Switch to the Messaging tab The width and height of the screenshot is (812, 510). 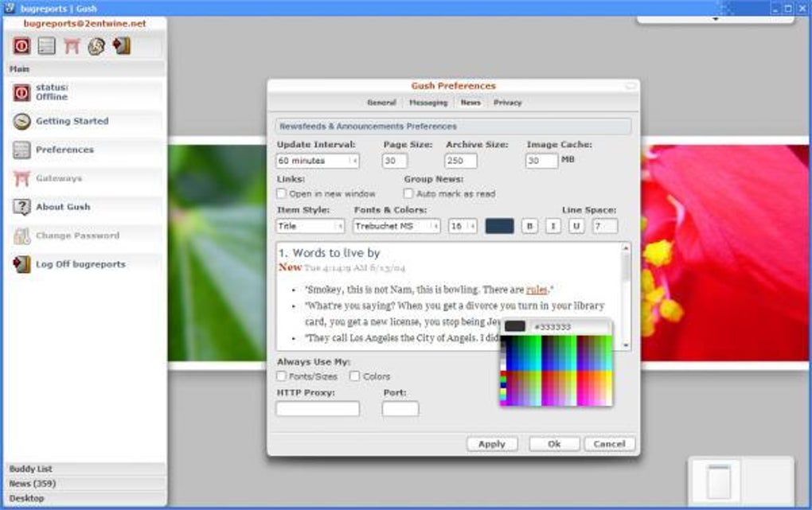pos(428,103)
